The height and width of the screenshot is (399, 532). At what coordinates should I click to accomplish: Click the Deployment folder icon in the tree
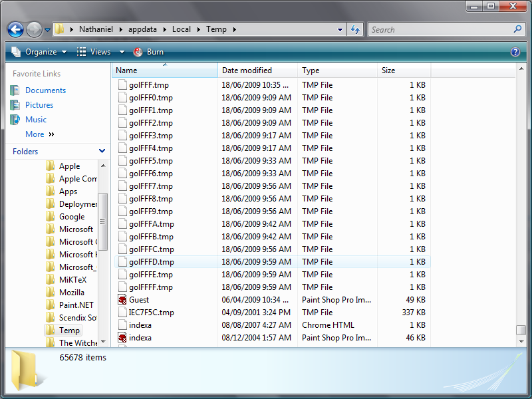coord(51,203)
